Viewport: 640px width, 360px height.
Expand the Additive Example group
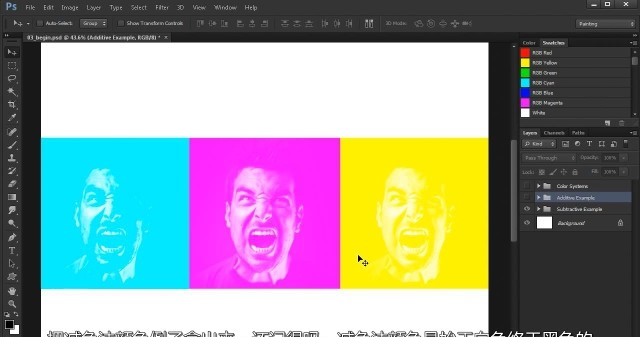pyautogui.click(x=538, y=198)
